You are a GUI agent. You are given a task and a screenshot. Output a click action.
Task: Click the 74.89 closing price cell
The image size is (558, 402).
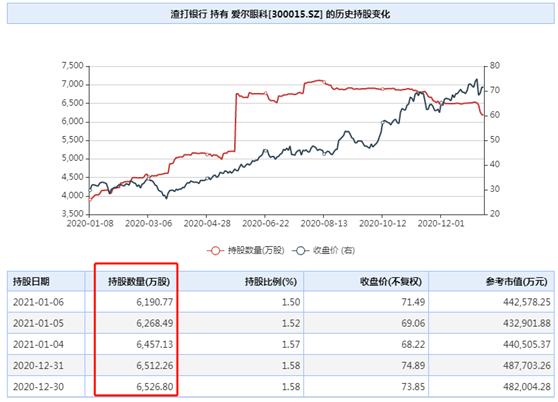[x=413, y=365]
